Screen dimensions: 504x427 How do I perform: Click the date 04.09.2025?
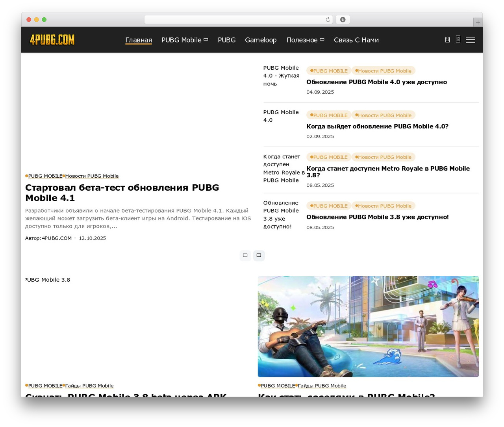click(320, 92)
